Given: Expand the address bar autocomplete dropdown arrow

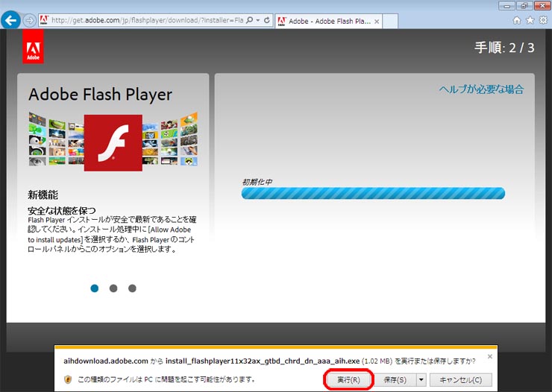Looking at the screenshot, I should pyautogui.click(x=258, y=20).
